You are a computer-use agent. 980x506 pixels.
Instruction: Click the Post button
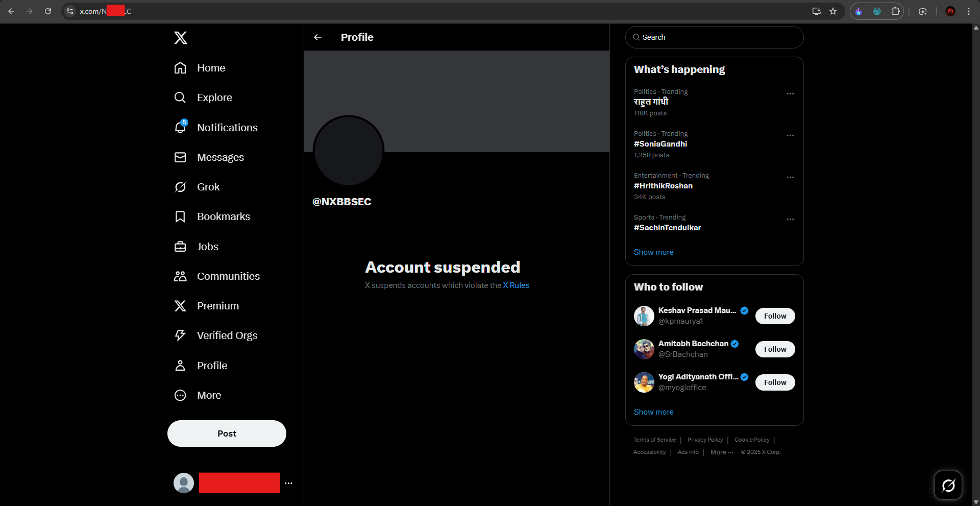(x=227, y=433)
